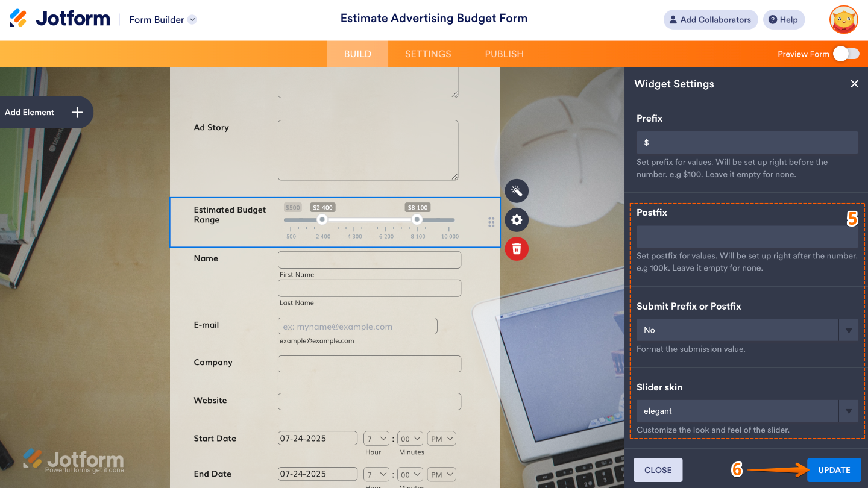Toggle the Preview Form switch
868x488 pixels.
tap(846, 54)
